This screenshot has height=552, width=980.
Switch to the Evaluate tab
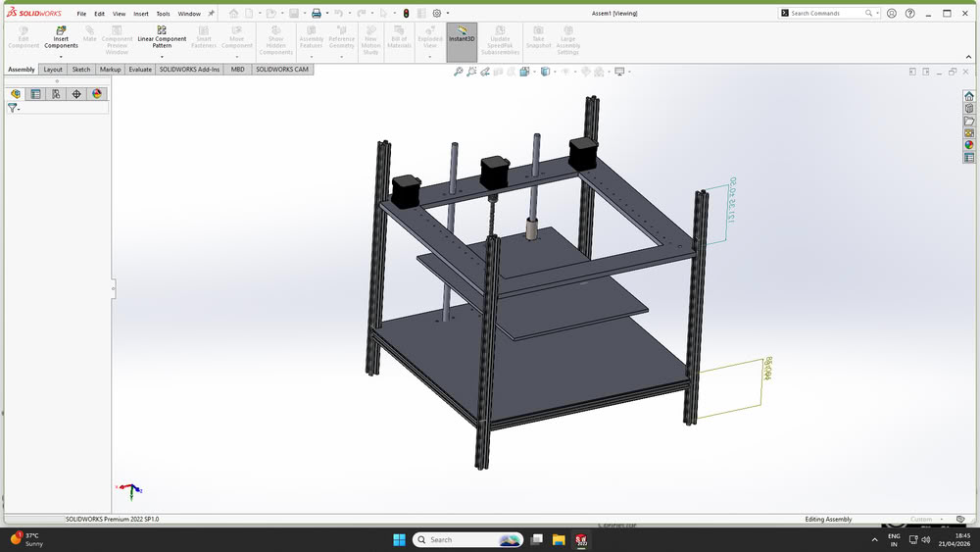click(140, 70)
